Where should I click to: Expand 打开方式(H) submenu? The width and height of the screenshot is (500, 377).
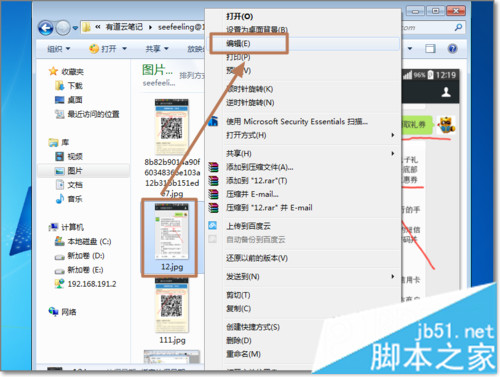pos(246,135)
